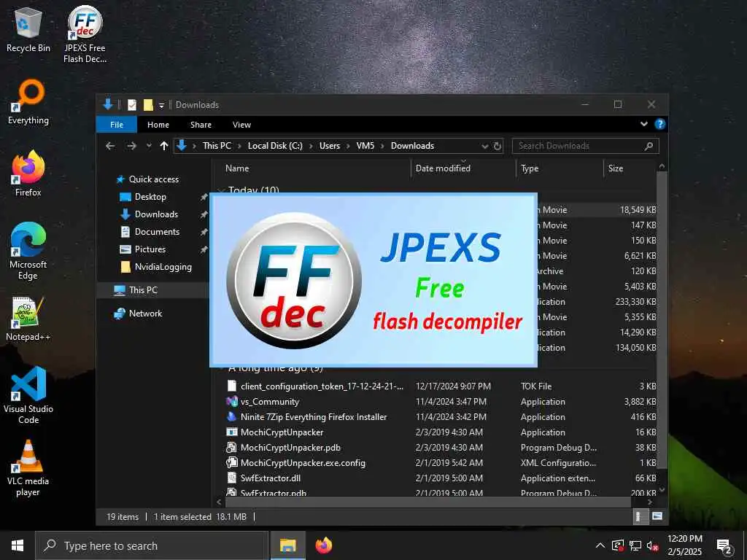Launch VLC media player desktop shortcut
747x560 pixels.
(x=28, y=468)
